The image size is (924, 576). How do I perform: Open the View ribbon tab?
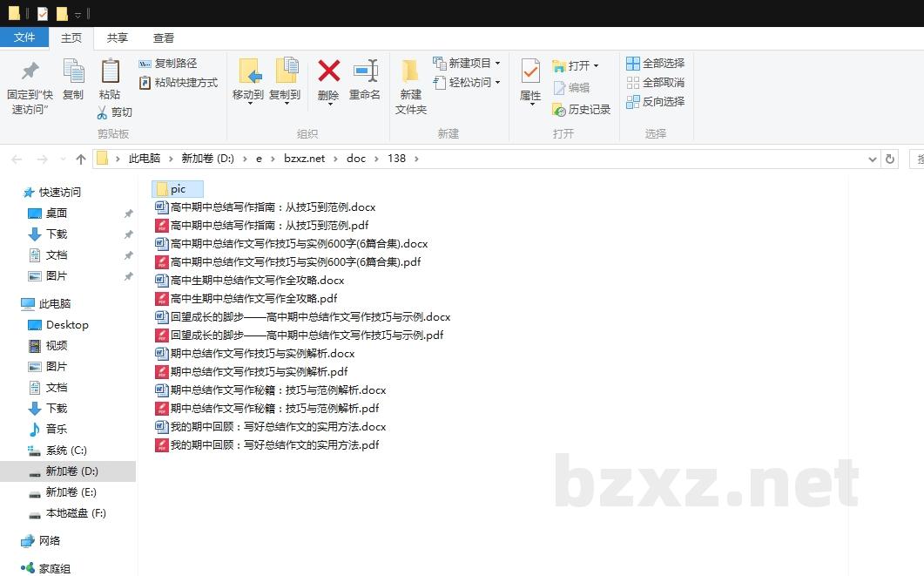click(164, 37)
